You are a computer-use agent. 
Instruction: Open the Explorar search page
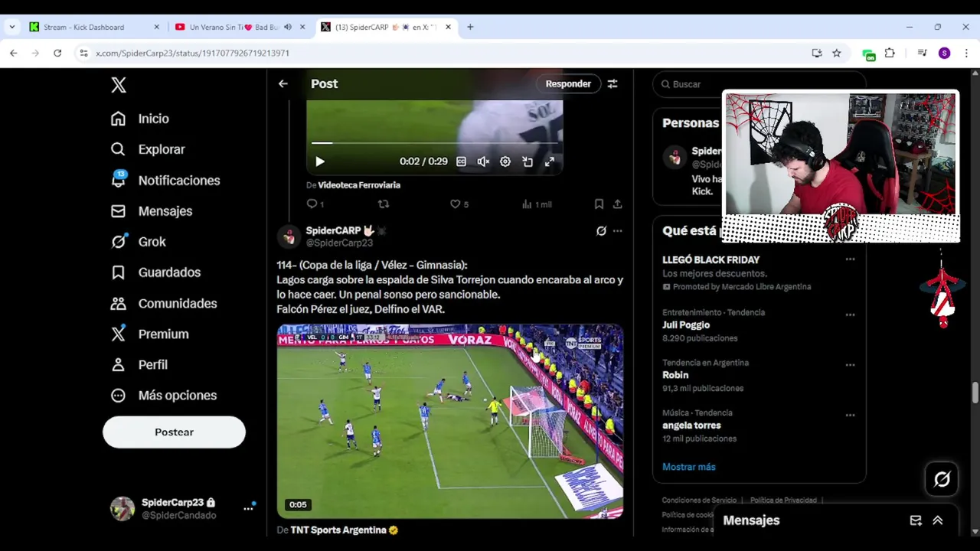pyautogui.click(x=148, y=149)
